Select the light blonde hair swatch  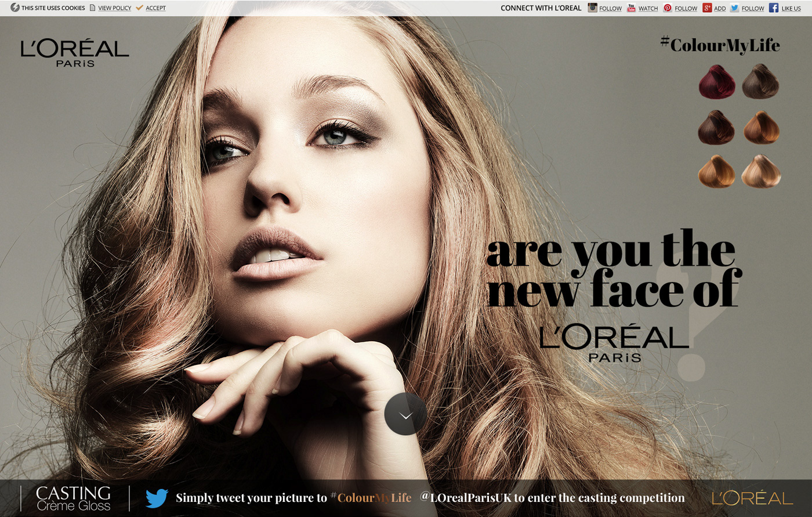[762, 171]
